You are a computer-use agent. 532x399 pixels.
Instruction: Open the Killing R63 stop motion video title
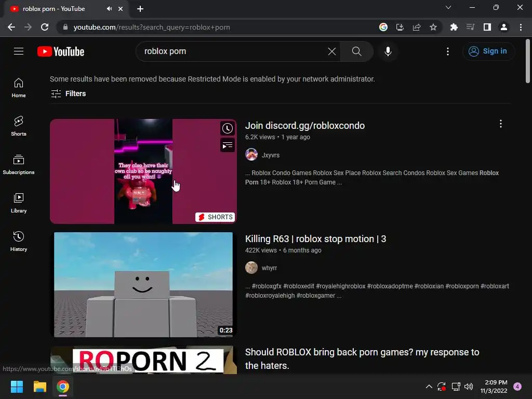315,239
